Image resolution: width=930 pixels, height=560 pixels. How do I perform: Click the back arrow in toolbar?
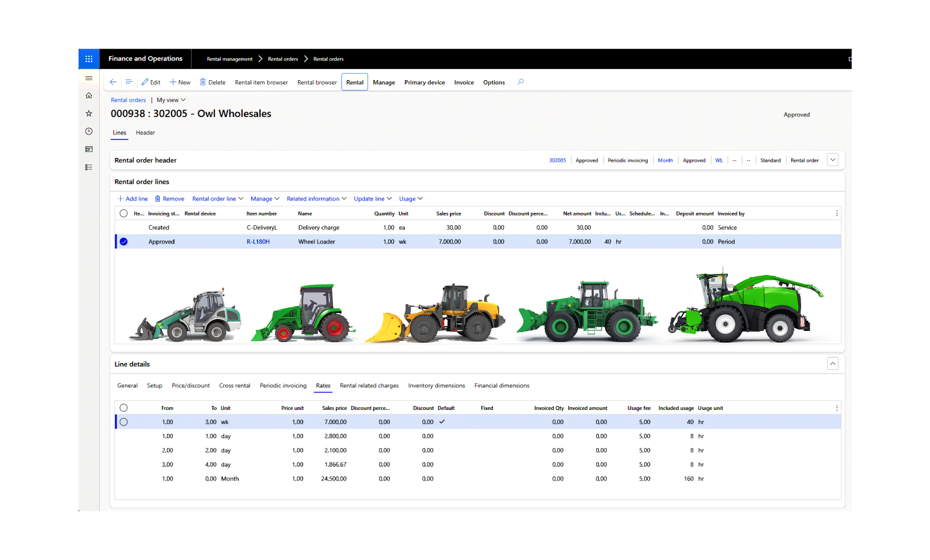point(113,82)
